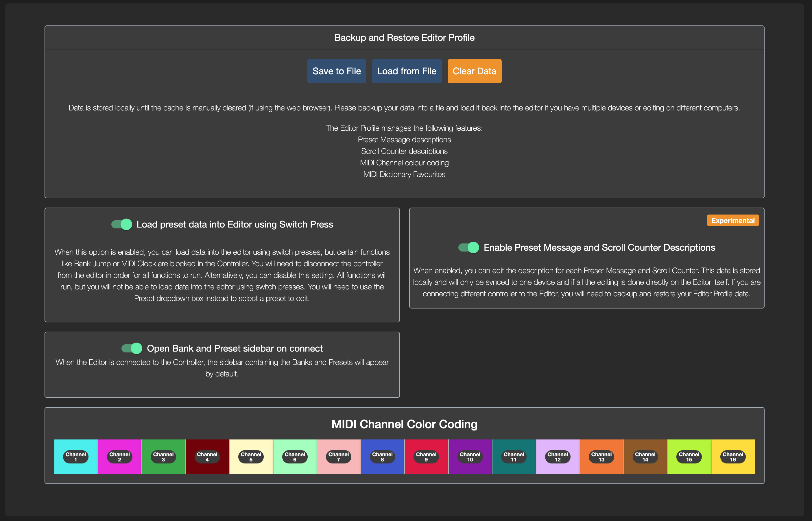Select the Channel 1 cyan color swatch
Viewport: 812px width, 521px height.
(75, 457)
